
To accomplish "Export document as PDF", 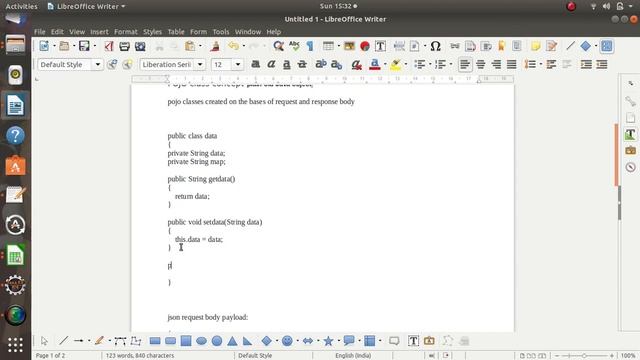I will pyautogui.click(x=109, y=46).
